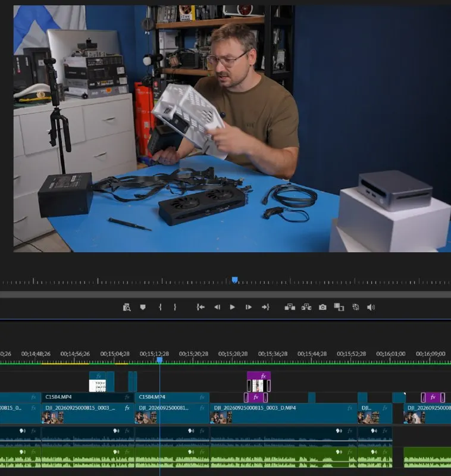Viewport: 451px width, 476px height.
Task: Export frame with the camera icon
Action: pyautogui.click(x=322, y=307)
